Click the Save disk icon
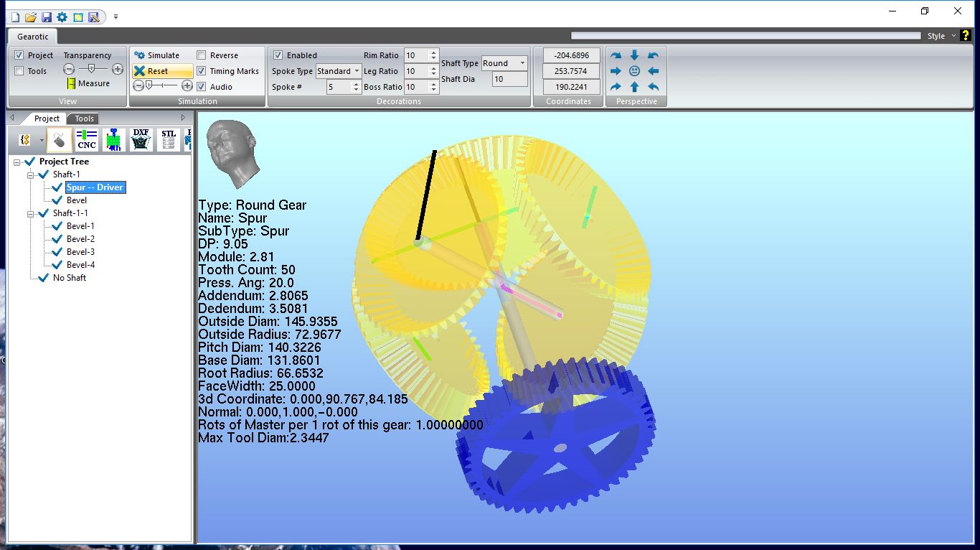Screen dimensions: 980x550 [x=47, y=17]
